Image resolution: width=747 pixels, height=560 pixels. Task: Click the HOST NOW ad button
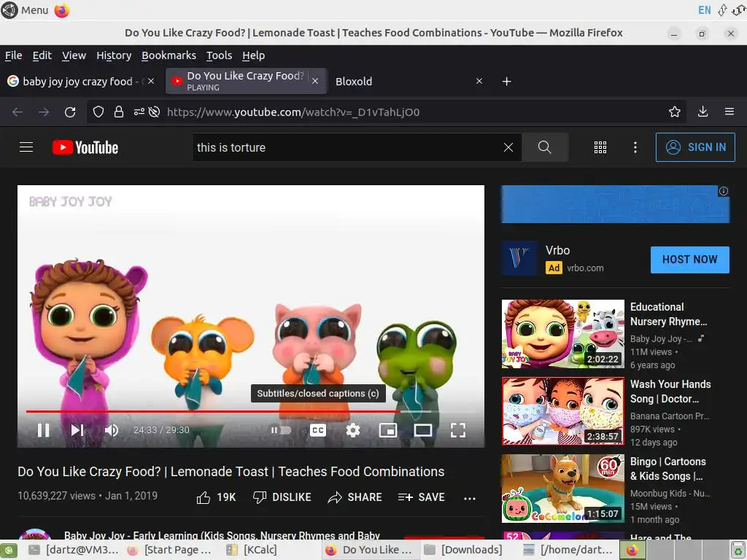click(x=689, y=260)
